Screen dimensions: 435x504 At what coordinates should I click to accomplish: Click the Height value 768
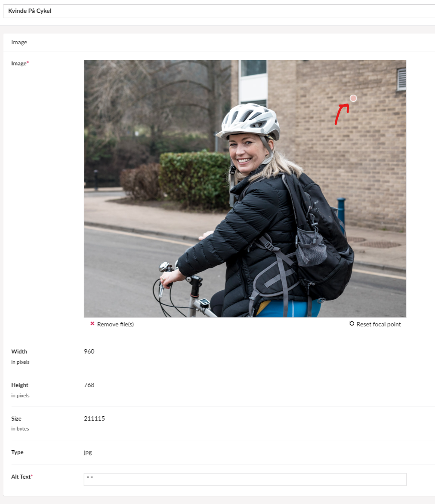point(89,385)
